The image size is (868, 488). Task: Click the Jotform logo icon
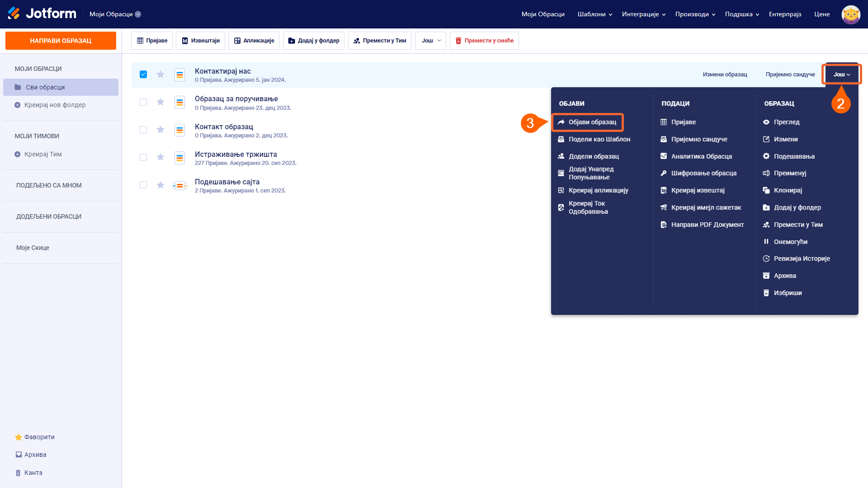coord(14,14)
